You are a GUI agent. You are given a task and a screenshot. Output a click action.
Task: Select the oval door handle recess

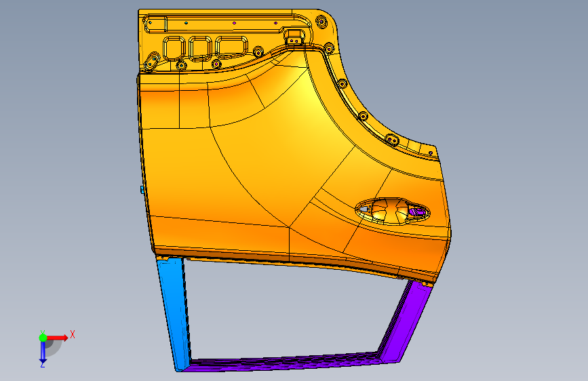[x=392, y=211]
